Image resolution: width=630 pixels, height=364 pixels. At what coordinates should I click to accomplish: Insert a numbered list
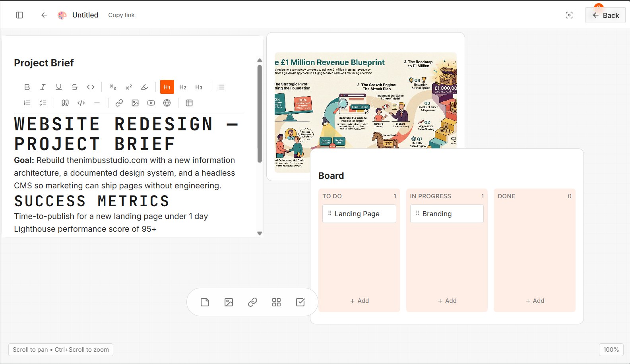coord(27,103)
